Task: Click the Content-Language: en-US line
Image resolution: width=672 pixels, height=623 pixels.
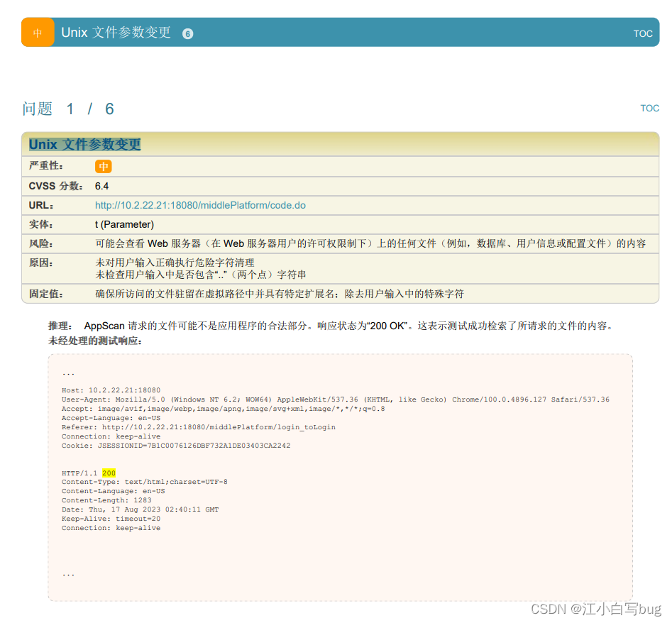Action: coord(113,491)
